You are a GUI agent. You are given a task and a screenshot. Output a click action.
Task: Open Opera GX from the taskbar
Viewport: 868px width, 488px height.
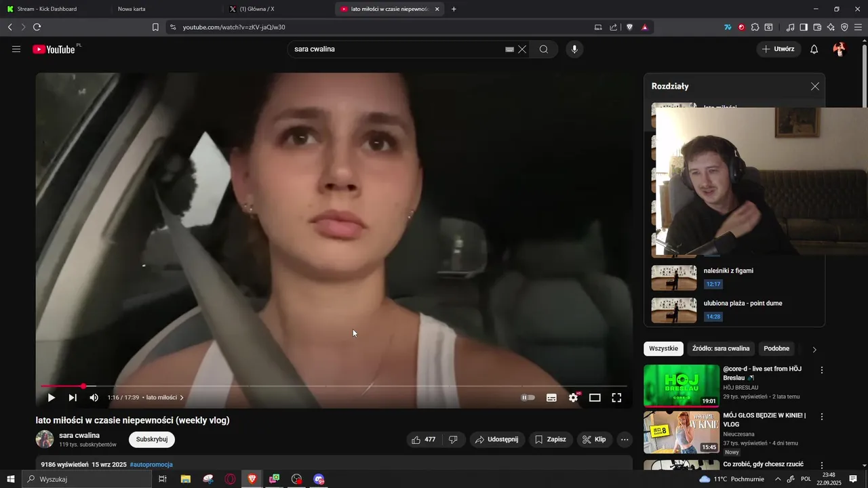(231, 479)
